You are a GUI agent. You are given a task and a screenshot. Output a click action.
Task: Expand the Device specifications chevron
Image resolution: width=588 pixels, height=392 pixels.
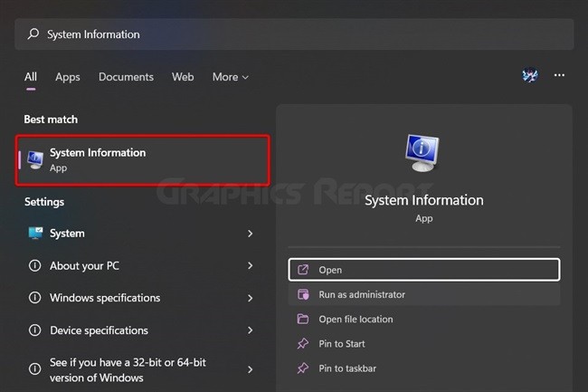pos(250,330)
